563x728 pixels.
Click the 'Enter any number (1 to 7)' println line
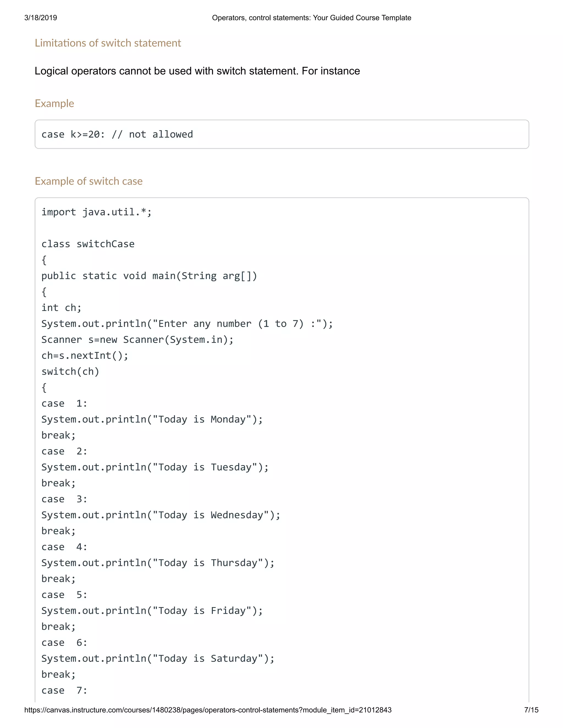coord(187,324)
